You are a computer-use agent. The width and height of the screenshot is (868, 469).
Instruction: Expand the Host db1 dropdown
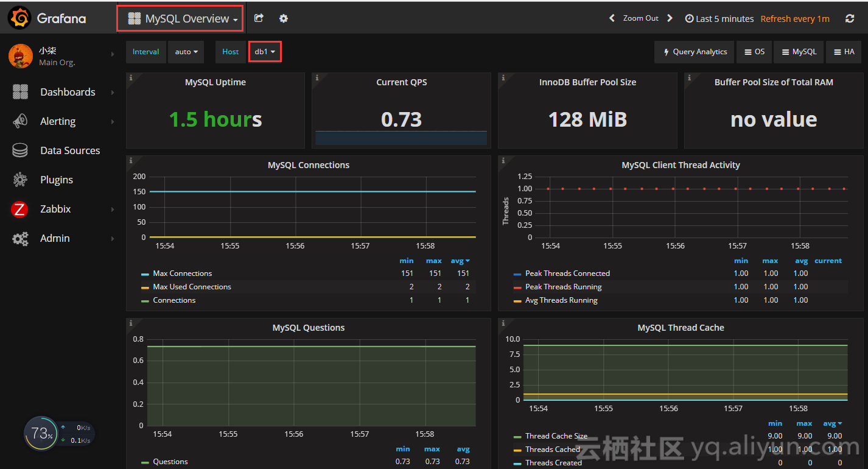tap(265, 52)
